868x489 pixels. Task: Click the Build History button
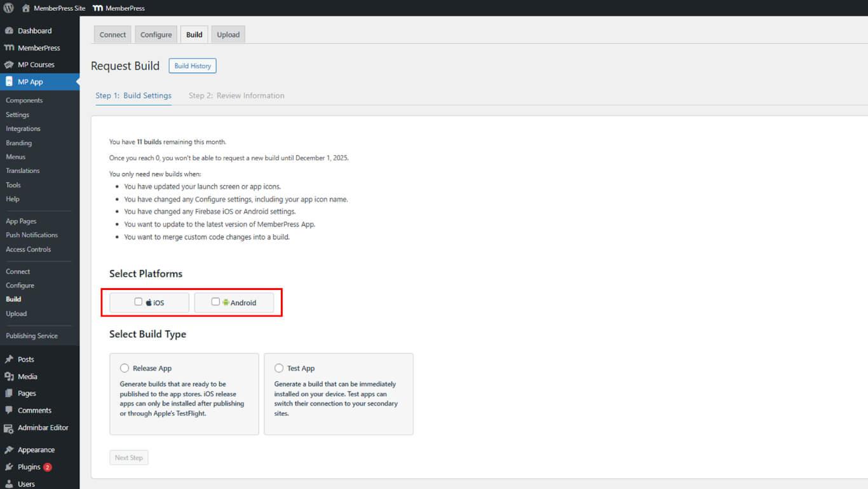tap(193, 66)
